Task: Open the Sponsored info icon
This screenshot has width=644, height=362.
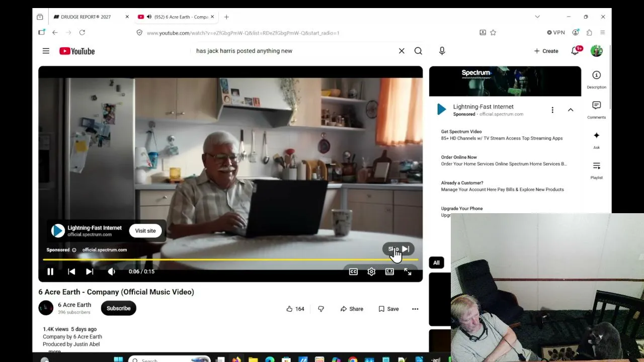Action: click(74, 250)
